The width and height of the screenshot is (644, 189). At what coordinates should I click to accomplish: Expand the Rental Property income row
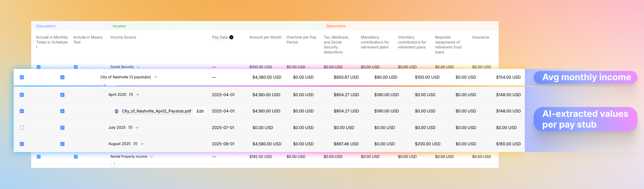(151, 157)
